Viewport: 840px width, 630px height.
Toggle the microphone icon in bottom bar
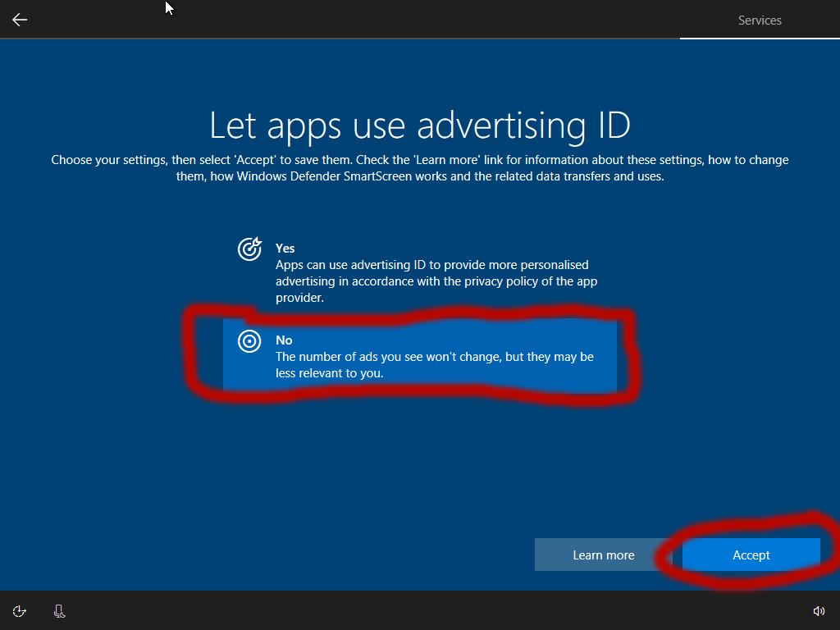[x=59, y=611]
